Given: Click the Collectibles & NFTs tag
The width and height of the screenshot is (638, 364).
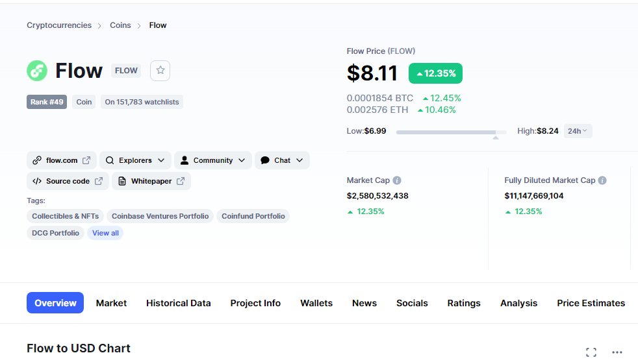Looking at the screenshot, I should [x=66, y=216].
